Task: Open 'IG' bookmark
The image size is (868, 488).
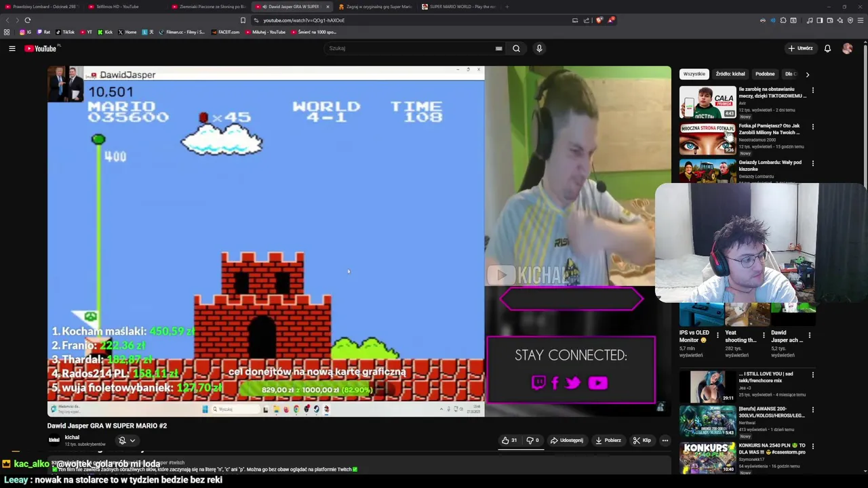Action: coord(26,32)
